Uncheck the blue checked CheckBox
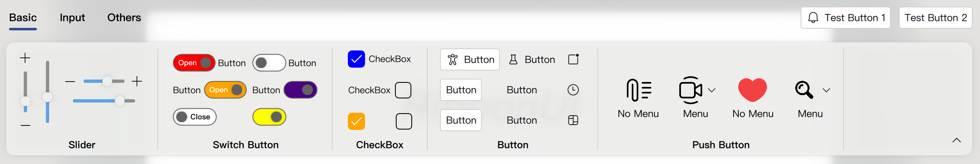980x164 pixels. click(356, 59)
